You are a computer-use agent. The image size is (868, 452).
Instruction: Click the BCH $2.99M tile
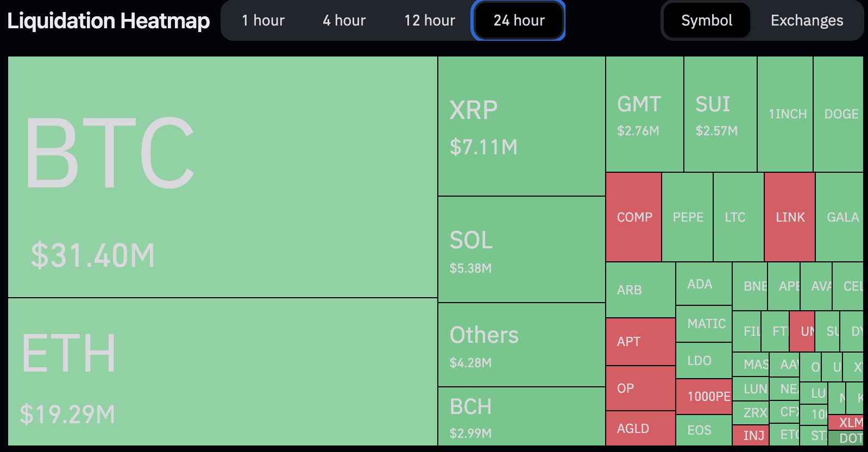[x=521, y=417]
